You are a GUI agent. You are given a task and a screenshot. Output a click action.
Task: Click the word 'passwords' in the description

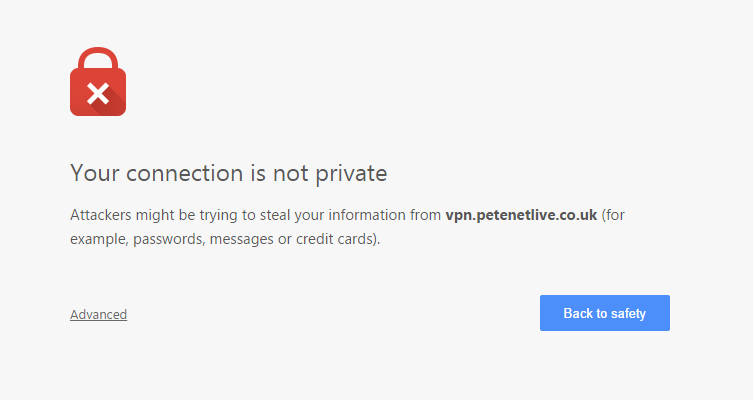click(168, 239)
